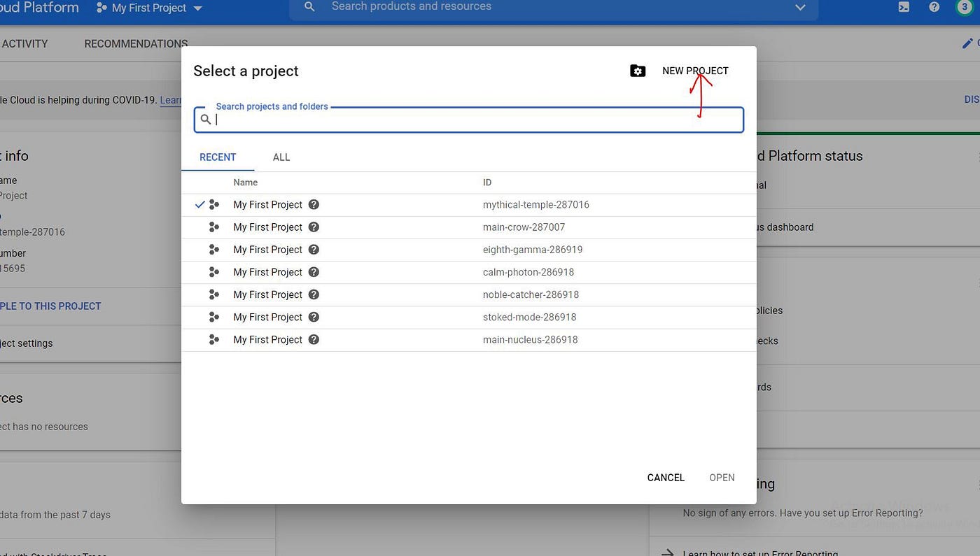Click help icon in mythical-temple-287016 row

[314, 205]
